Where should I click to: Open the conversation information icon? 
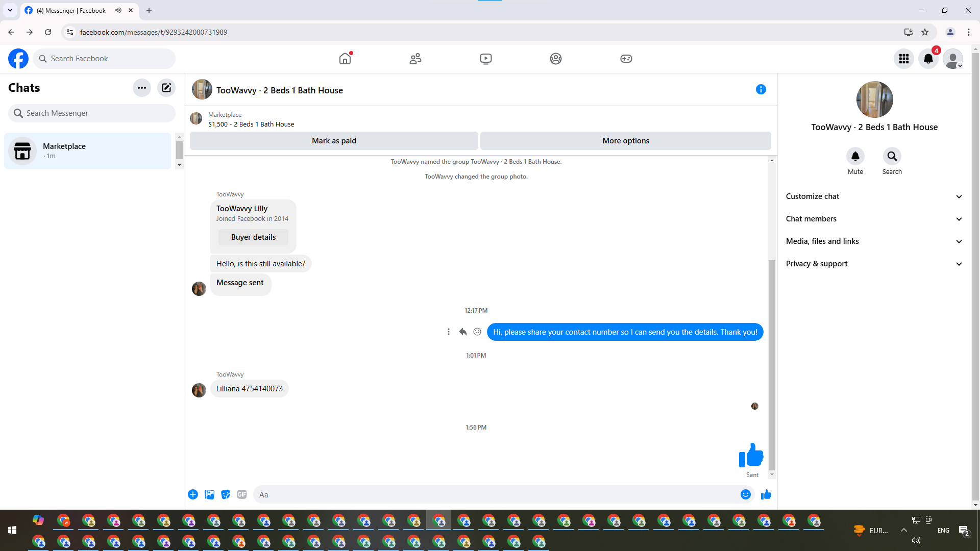click(761, 90)
